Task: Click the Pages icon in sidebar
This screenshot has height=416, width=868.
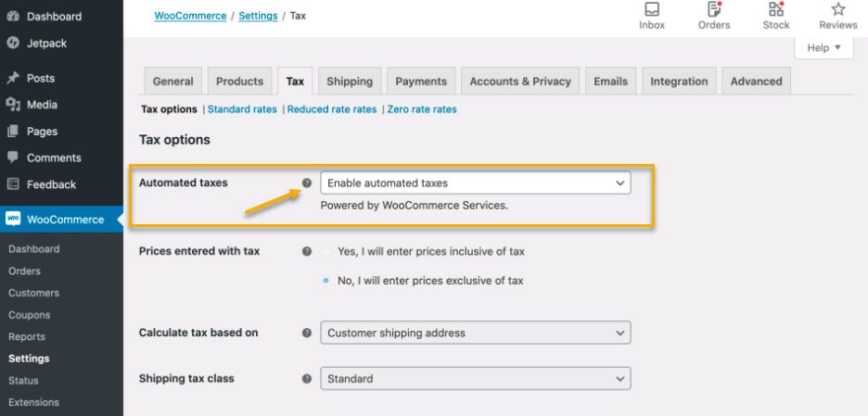Action: point(13,132)
